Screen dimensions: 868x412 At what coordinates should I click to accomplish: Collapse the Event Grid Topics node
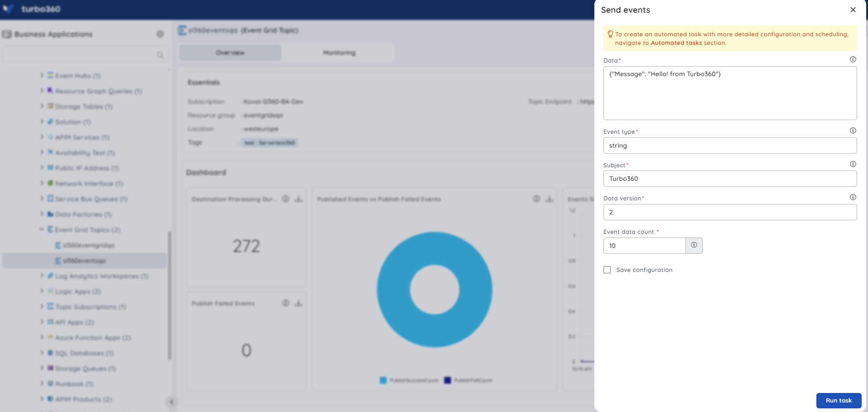coord(42,229)
